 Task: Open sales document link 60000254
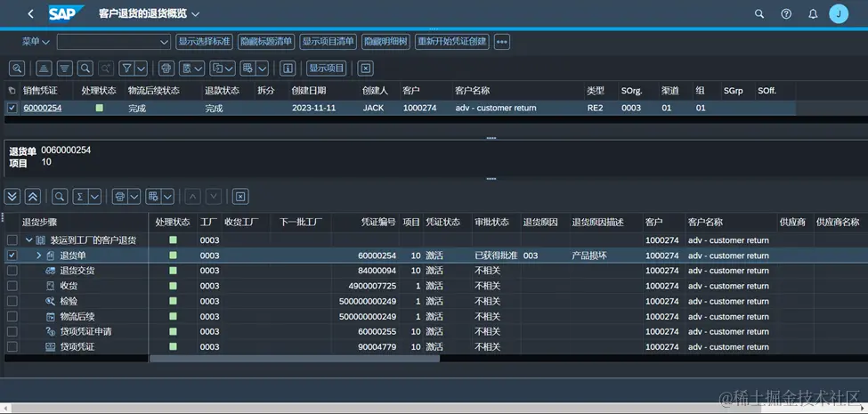43,108
